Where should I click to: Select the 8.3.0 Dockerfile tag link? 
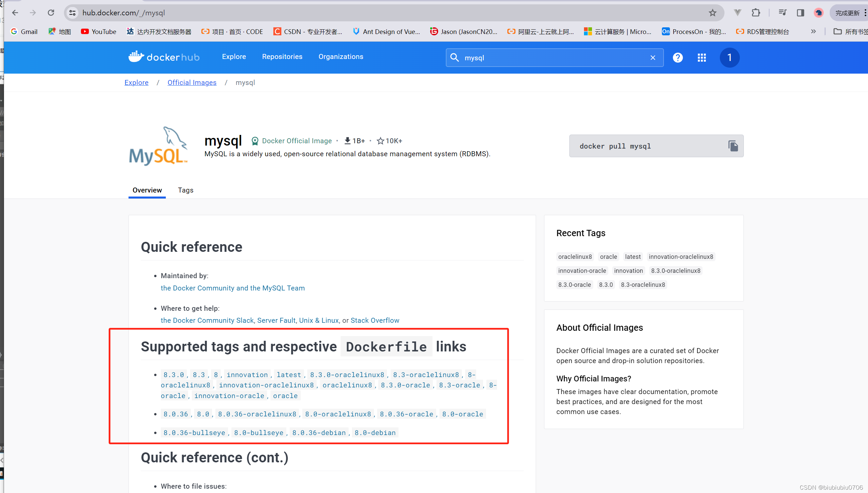point(173,374)
